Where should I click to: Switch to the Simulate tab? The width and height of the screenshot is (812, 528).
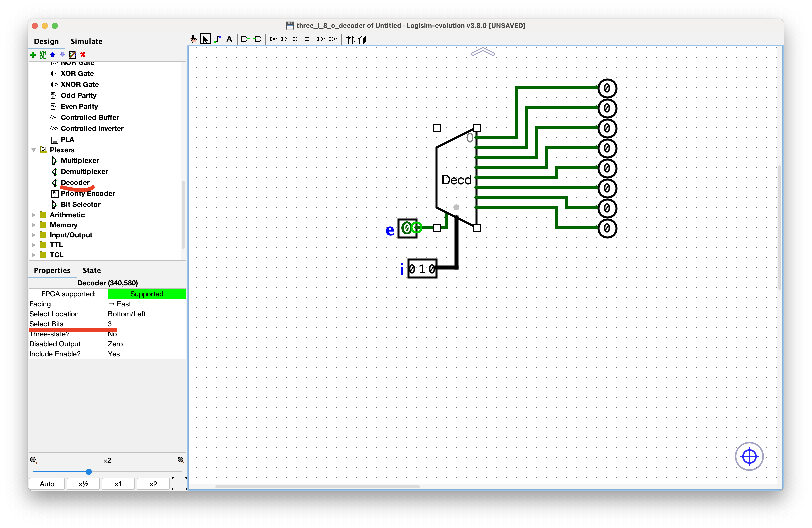(86, 41)
